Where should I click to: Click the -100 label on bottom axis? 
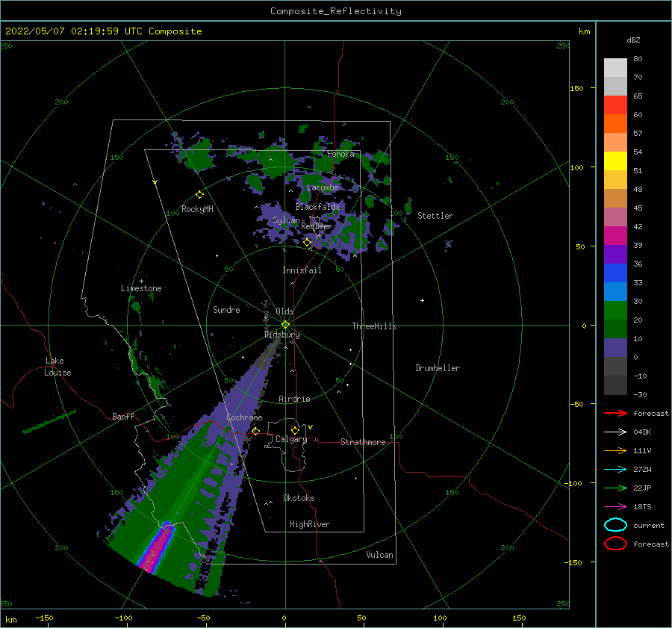click(x=123, y=618)
